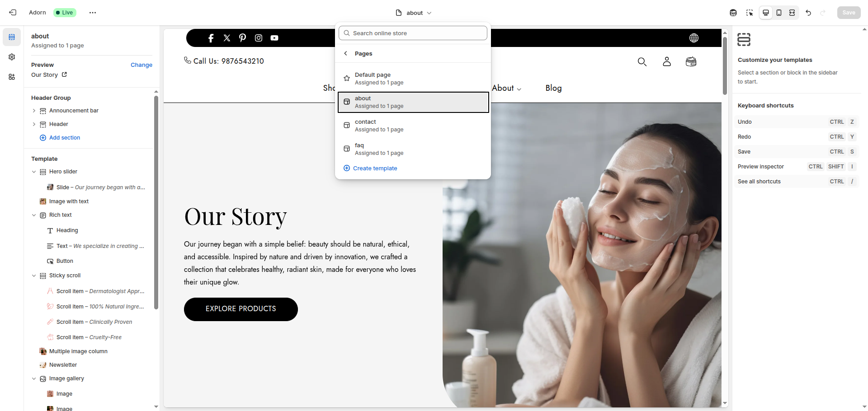This screenshot has height=411, width=868.
Task: Open the About menu dropdown in preview
Action: tap(506, 88)
